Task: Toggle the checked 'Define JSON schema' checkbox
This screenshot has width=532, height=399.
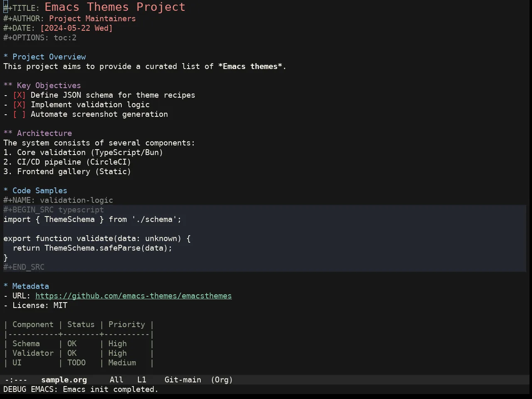Action: pyautogui.click(x=19, y=95)
